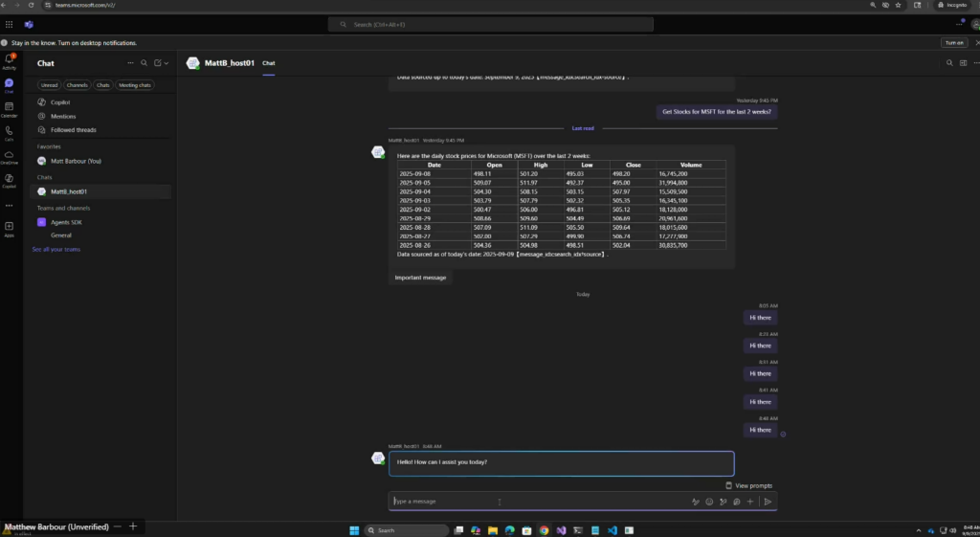Click the 31,994,800 volume cell
The image size is (980, 537).
click(x=691, y=183)
